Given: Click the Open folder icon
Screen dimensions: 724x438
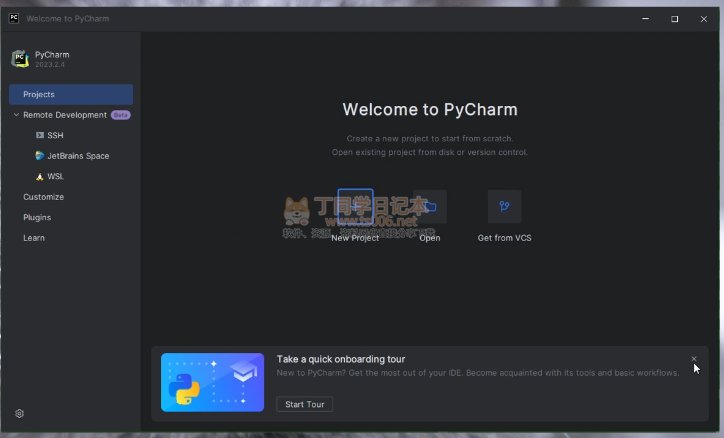Looking at the screenshot, I should click(430, 207).
